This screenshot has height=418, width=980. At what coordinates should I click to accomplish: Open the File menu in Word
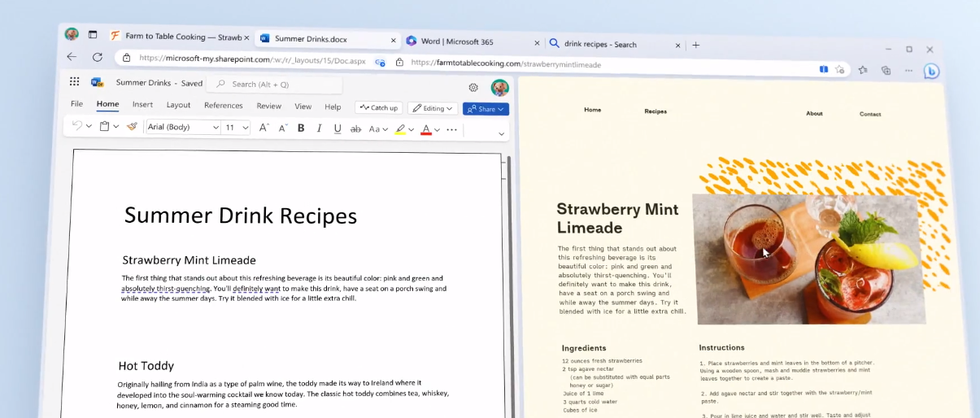coord(76,104)
